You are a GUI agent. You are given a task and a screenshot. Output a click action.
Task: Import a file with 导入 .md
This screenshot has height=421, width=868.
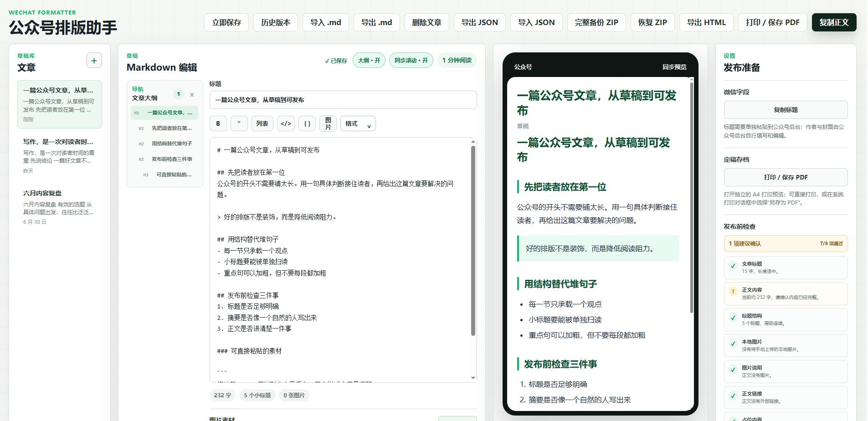(x=326, y=22)
